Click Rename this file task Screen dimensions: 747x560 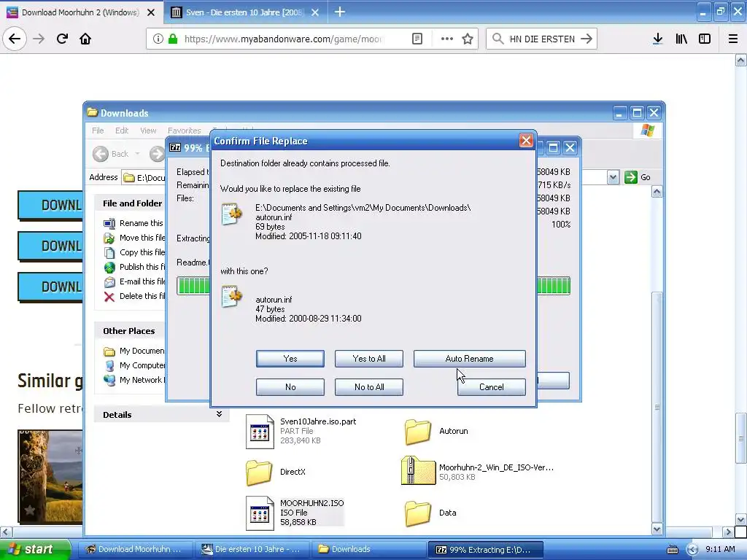pyautogui.click(x=134, y=223)
